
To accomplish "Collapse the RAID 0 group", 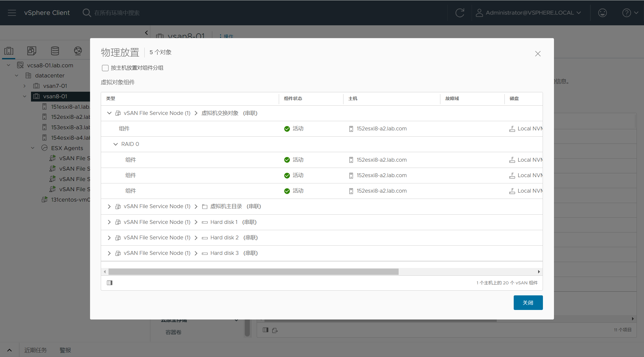I will (115, 144).
